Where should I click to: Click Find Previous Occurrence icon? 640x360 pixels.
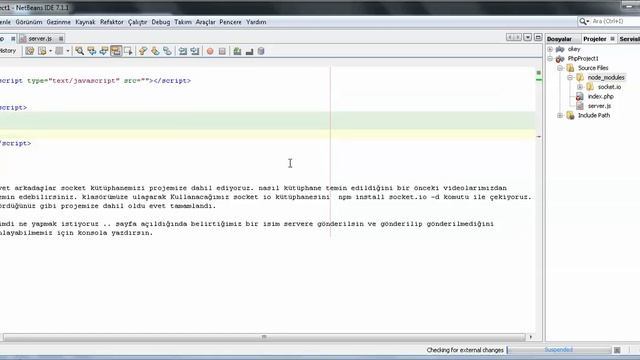tap(92, 51)
